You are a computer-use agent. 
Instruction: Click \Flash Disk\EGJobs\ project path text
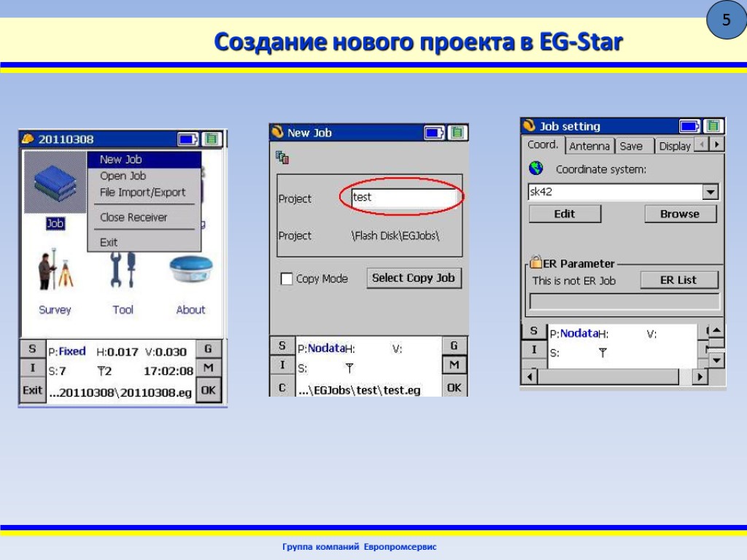(x=395, y=236)
